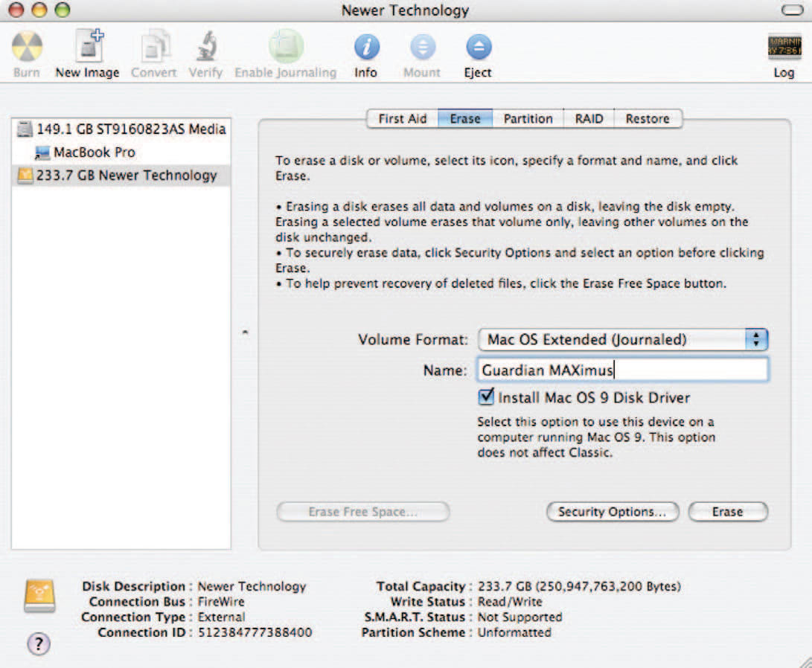Open the Log viewer
812x668 pixels.
(784, 49)
